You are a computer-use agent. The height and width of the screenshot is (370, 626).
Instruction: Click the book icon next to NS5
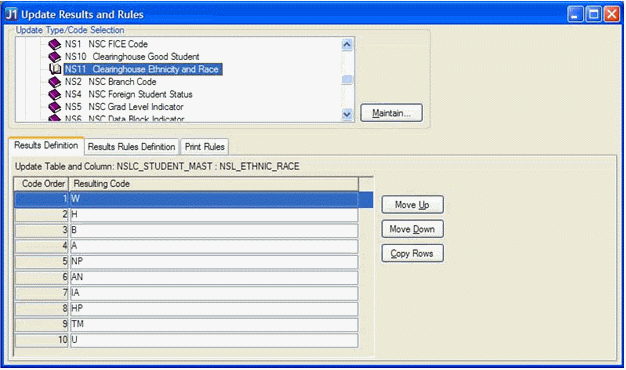[x=54, y=107]
